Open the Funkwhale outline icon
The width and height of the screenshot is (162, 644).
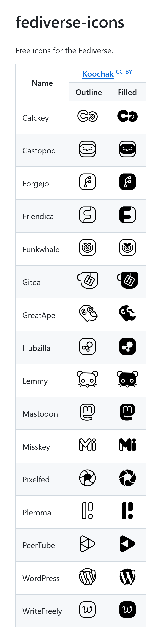pos(87,248)
